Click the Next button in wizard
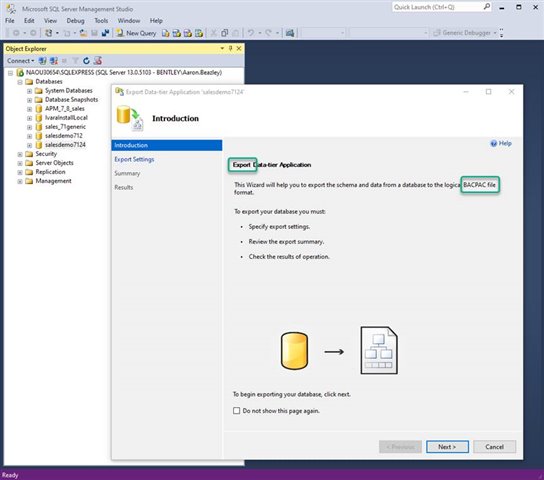The image size is (544, 480). [447, 447]
